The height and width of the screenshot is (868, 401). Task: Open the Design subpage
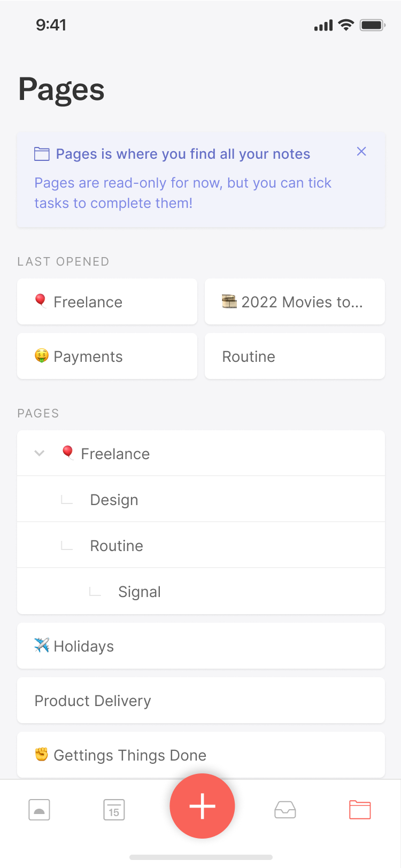coord(114,500)
